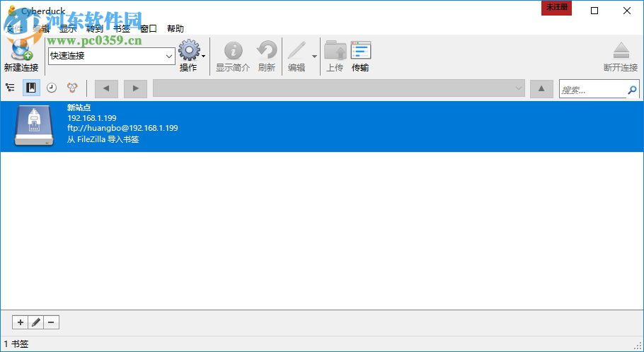Open the Action (操作) gear menu
Image resolution: width=644 pixels, height=352 pixels.
pos(190,50)
